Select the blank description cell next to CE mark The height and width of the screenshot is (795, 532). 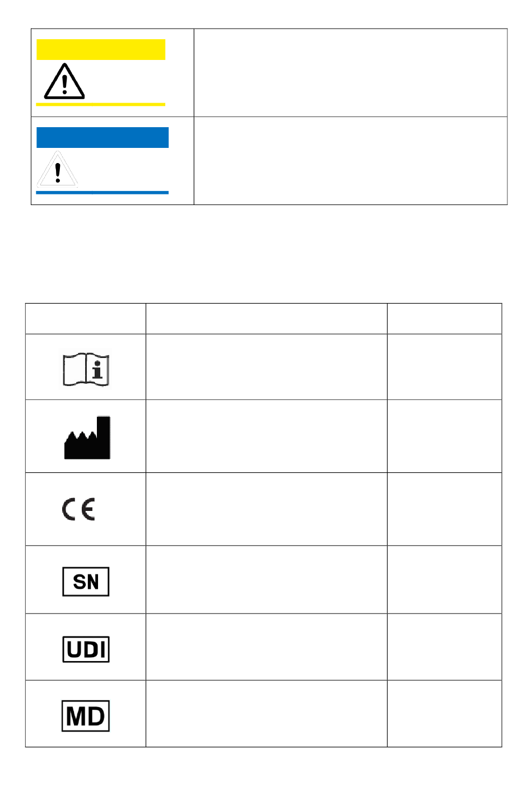tap(267, 509)
